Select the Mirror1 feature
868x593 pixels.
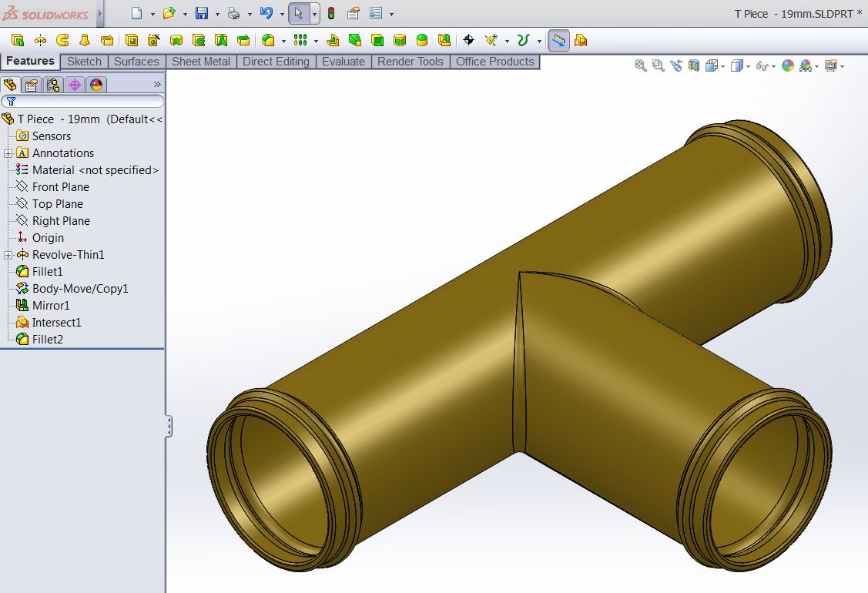(51, 306)
